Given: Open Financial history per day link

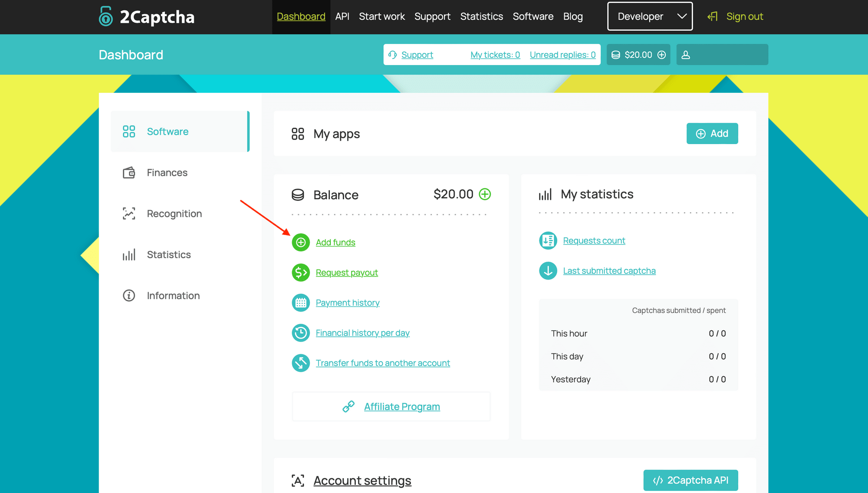Looking at the screenshot, I should click(363, 333).
